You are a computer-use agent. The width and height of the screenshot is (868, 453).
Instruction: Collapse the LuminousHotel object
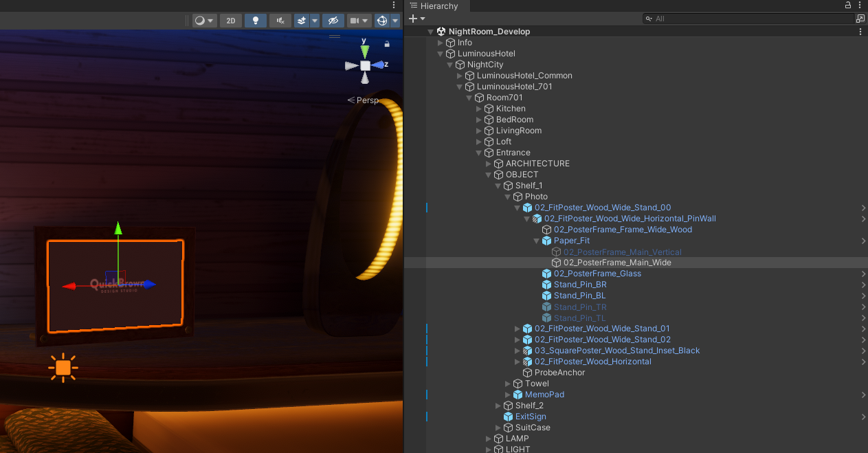[x=441, y=54]
